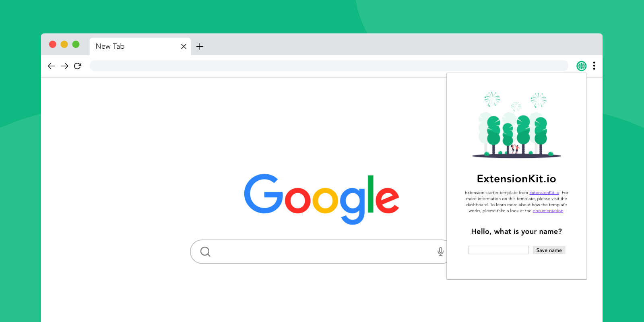The image size is (644, 322).
Task: Open the documentation link
Action: [x=548, y=211]
